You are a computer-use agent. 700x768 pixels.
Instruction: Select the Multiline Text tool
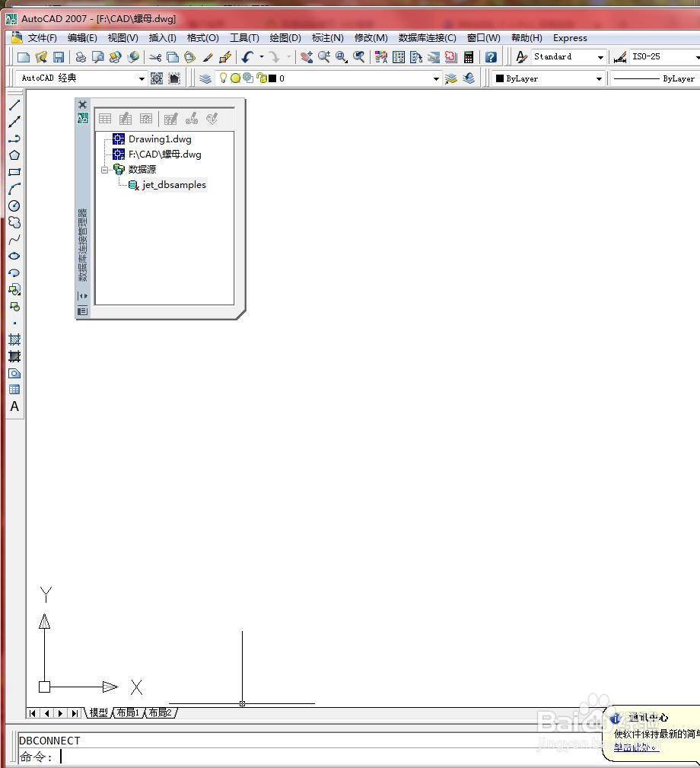(x=14, y=406)
